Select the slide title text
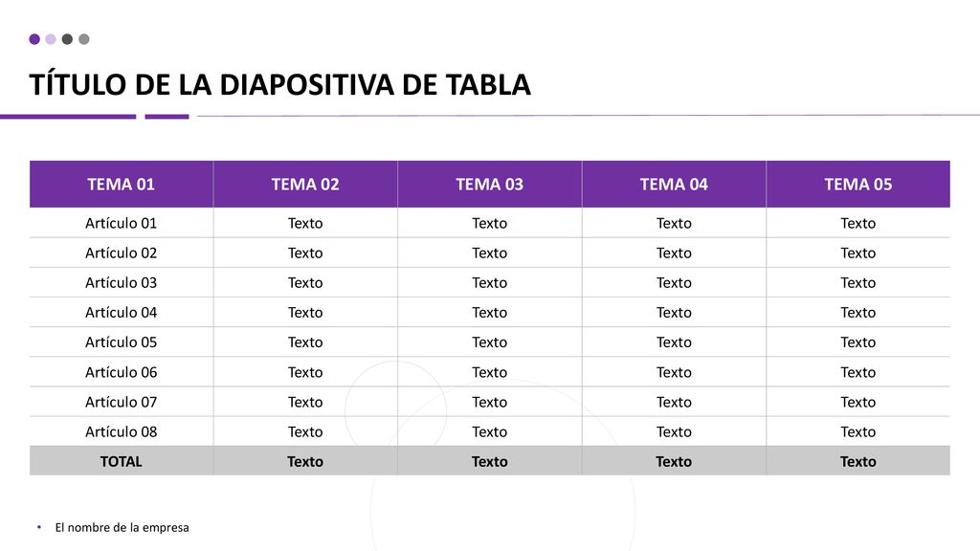 [x=280, y=84]
